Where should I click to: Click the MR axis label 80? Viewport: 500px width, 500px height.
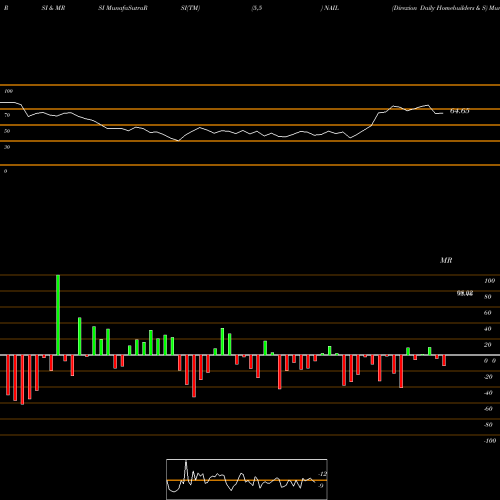488,297
